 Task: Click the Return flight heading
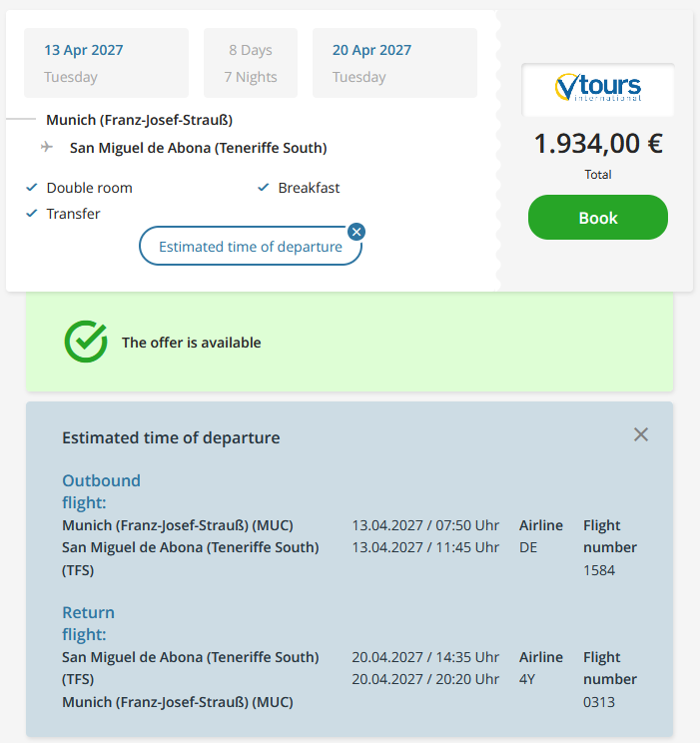click(89, 623)
